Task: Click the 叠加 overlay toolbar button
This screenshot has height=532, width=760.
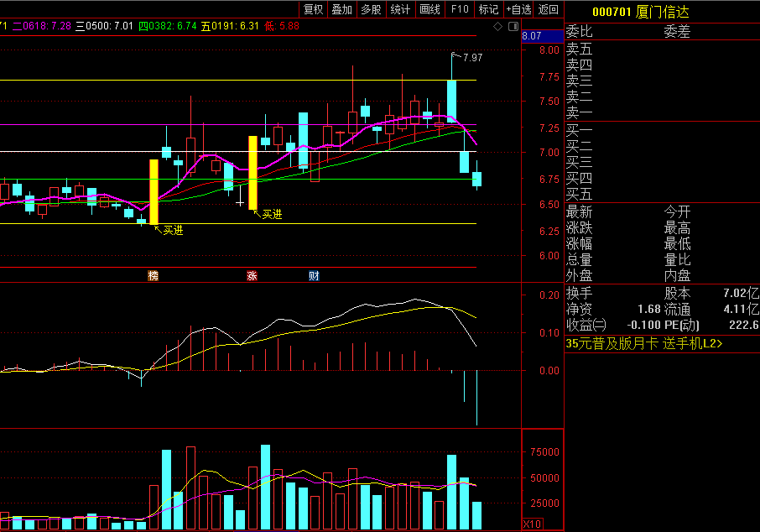Action: (x=341, y=9)
